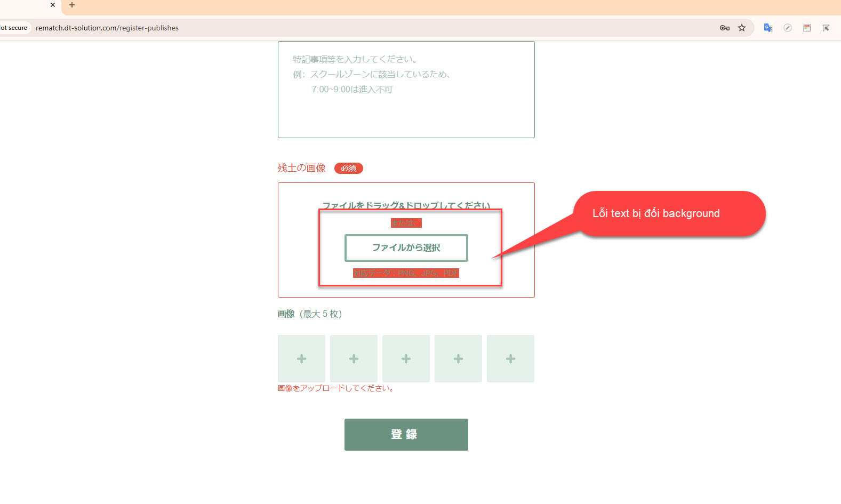Add image in the fourth plus slot
This screenshot has height=504, width=841.
tap(458, 358)
